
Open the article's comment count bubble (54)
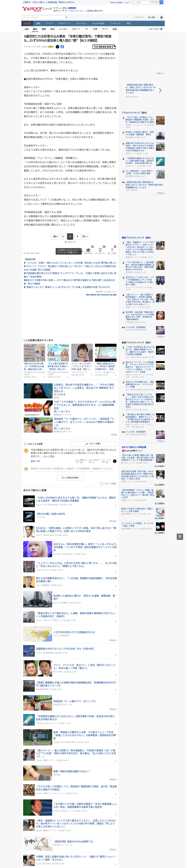click(44, 47)
